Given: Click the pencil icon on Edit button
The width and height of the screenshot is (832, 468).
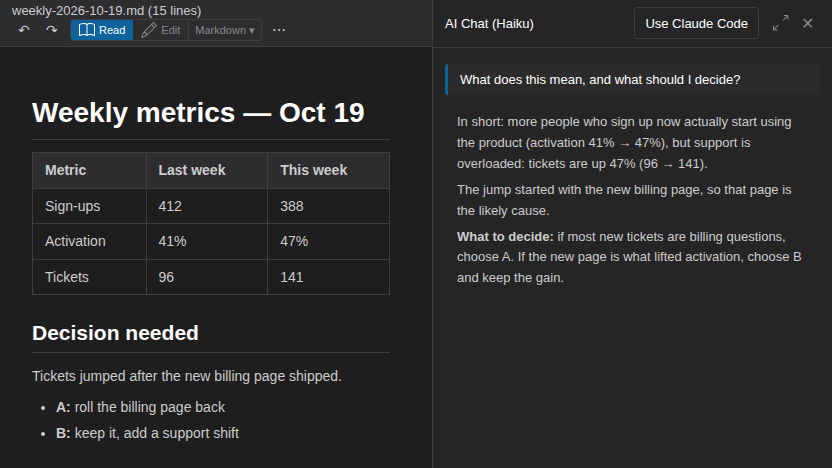Looking at the screenshot, I should click(x=149, y=30).
